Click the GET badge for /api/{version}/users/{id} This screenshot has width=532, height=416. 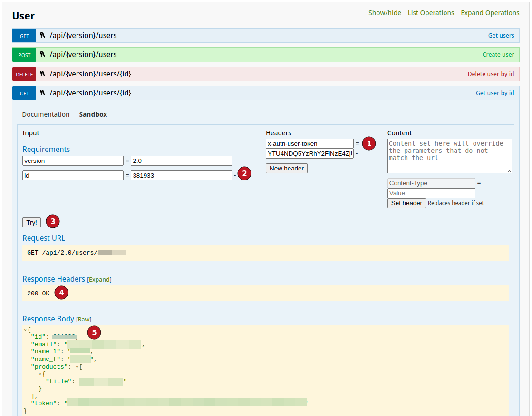[24, 93]
